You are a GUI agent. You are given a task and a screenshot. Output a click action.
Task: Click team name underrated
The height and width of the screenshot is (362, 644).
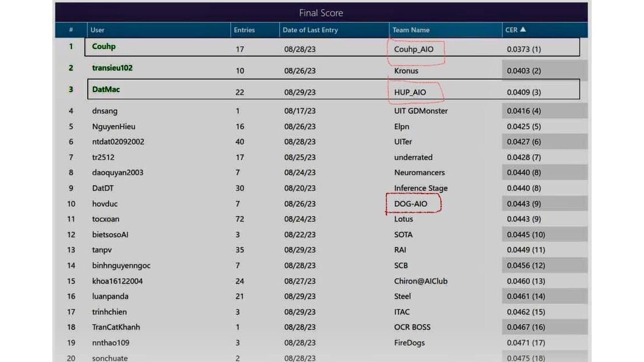pos(413,157)
